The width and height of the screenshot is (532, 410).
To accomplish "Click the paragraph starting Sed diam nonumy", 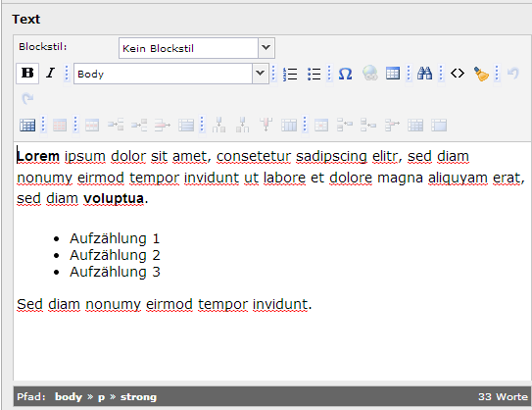I will click(165, 305).
